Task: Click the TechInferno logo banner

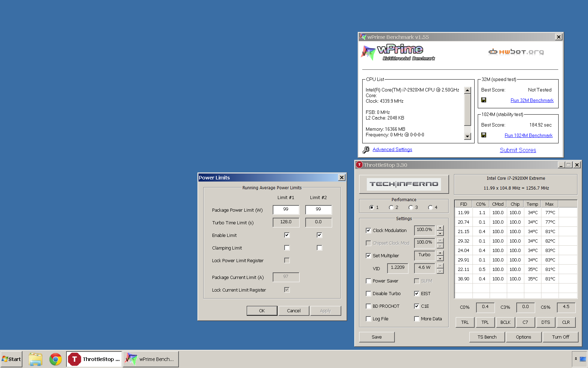Action: [x=404, y=184]
